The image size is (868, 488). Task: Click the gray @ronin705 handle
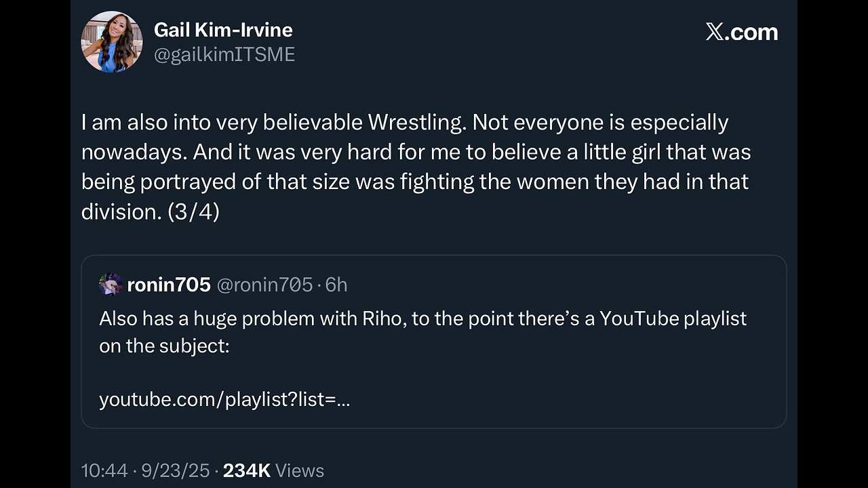264,285
